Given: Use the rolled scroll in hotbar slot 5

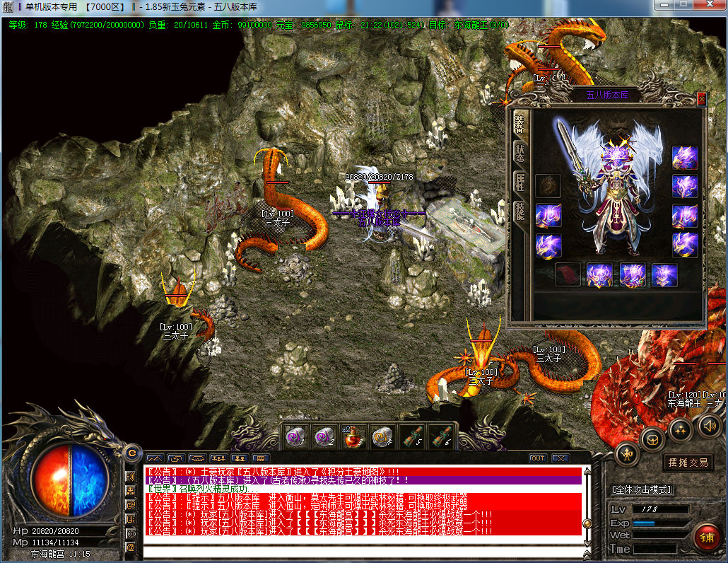Looking at the screenshot, I should click(x=411, y=436).
